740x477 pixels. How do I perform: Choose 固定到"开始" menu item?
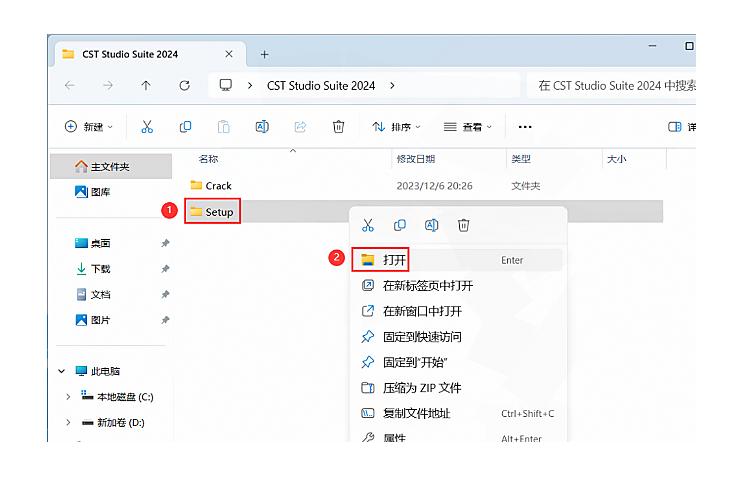[458, 362]
